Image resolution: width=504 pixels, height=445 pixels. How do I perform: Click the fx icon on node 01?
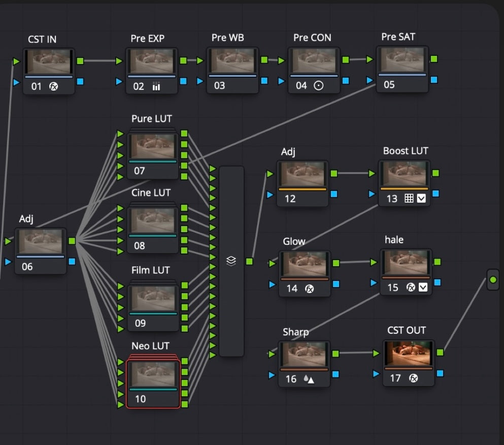[53, 86]
